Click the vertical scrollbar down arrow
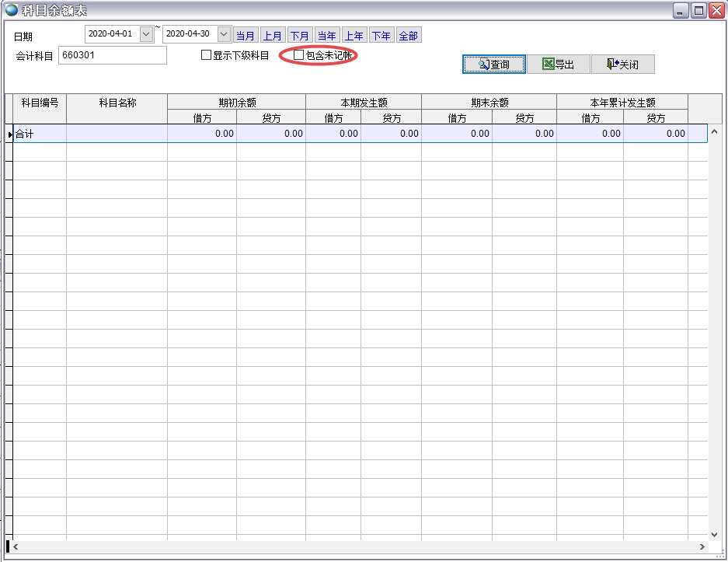 point(715,534)
